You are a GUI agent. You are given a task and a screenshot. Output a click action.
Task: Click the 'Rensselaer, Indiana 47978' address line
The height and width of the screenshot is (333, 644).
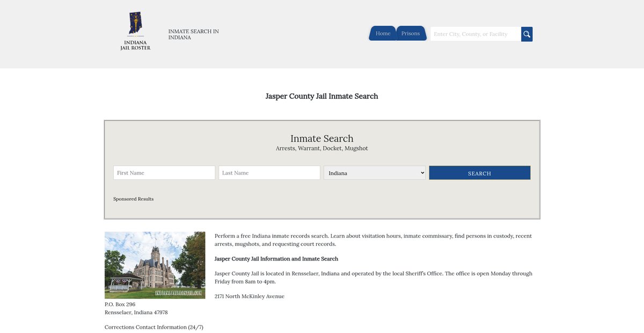(136, 313)
